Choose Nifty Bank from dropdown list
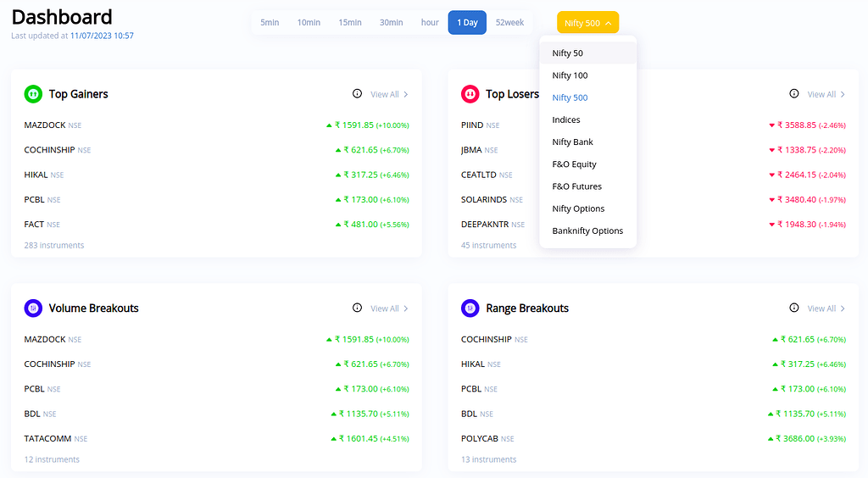This screenshot has height=478, width=868. pyautogui.click(x=588, y=142)
